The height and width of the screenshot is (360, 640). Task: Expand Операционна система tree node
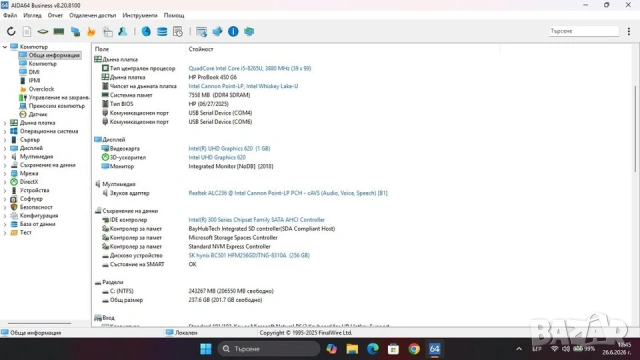pyautogui.click(x=5, y=131)
